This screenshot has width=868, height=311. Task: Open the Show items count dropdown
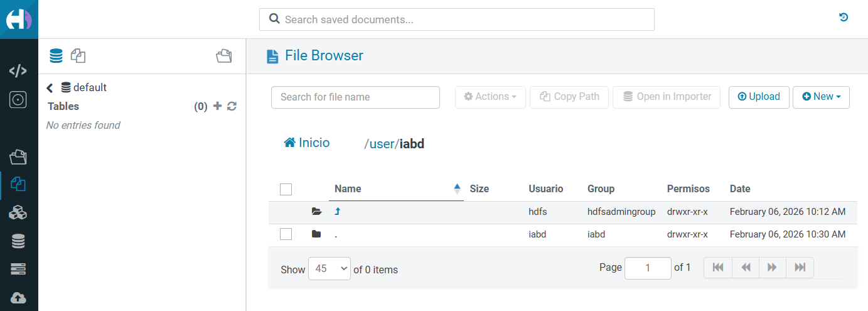pyautogui.click(x=329, y=268)
